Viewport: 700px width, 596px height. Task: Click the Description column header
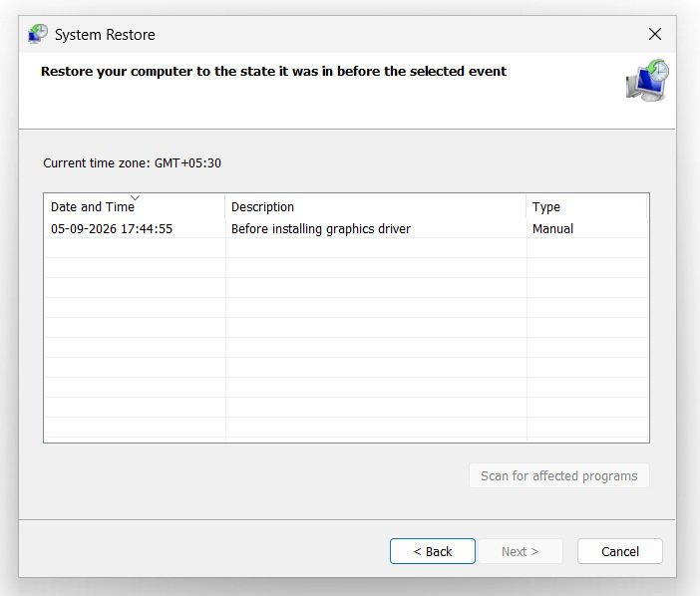pyautogui.click(x=376, y=206)
